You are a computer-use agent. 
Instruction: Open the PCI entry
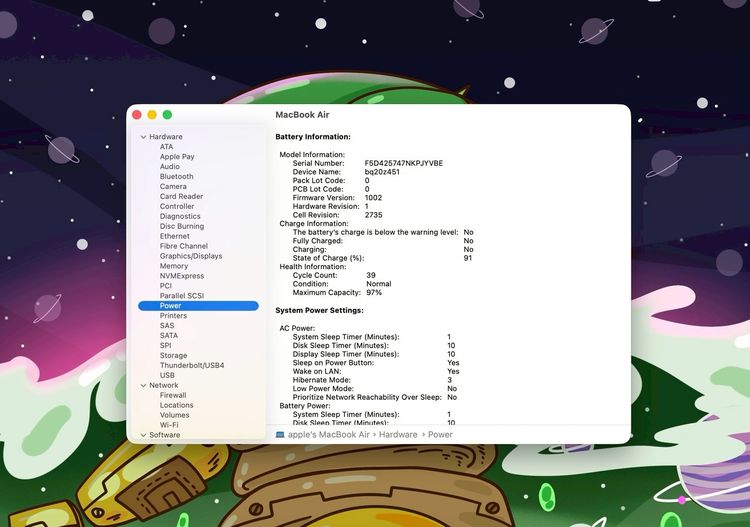click(x=165, y=286)
